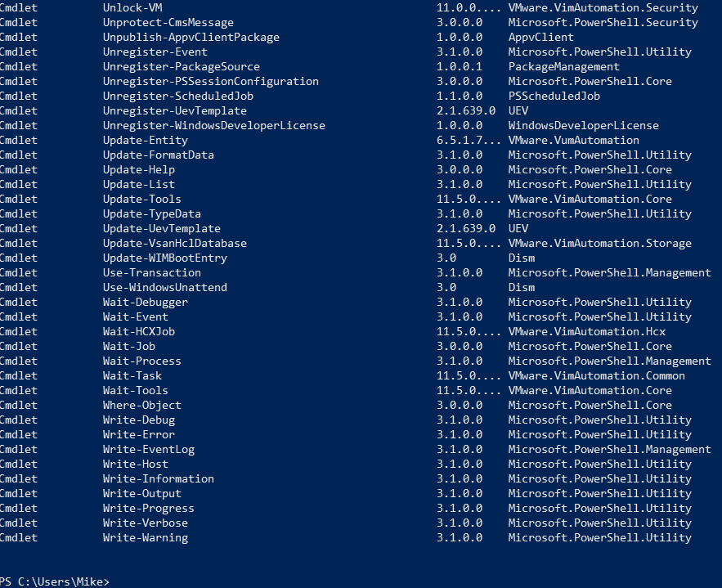Click the Where-Object cmdlet name
722x588 pixels.
point(141,405)
